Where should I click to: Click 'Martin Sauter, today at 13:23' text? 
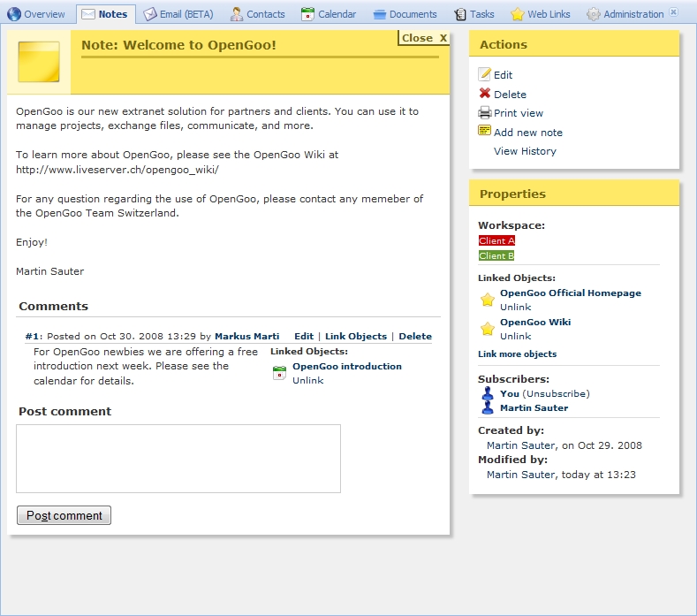(561, 475)
